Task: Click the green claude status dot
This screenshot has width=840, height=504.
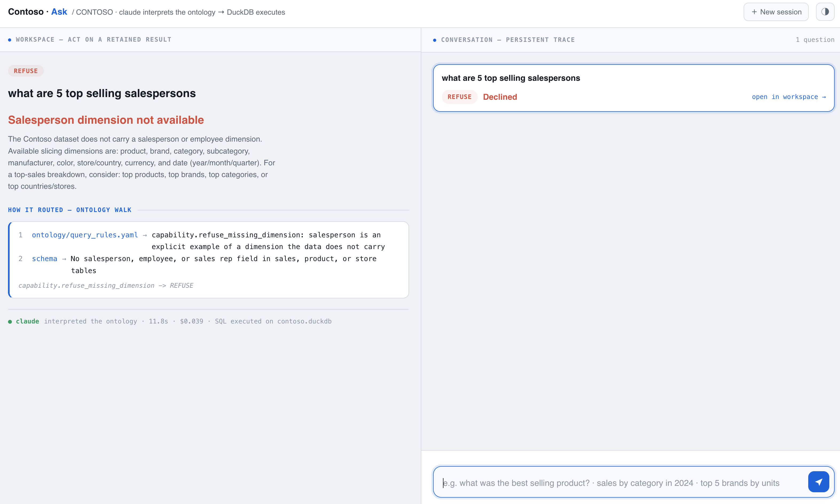Action: click(10, 322)
